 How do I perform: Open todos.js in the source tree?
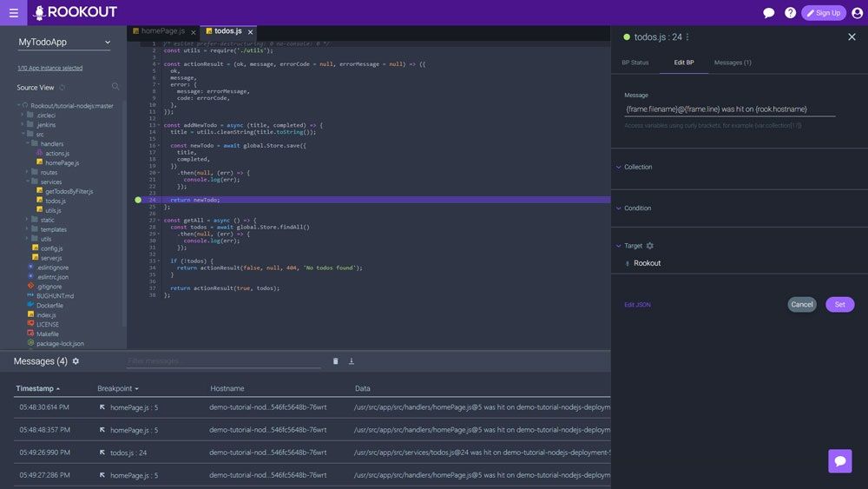coord(56,201)
